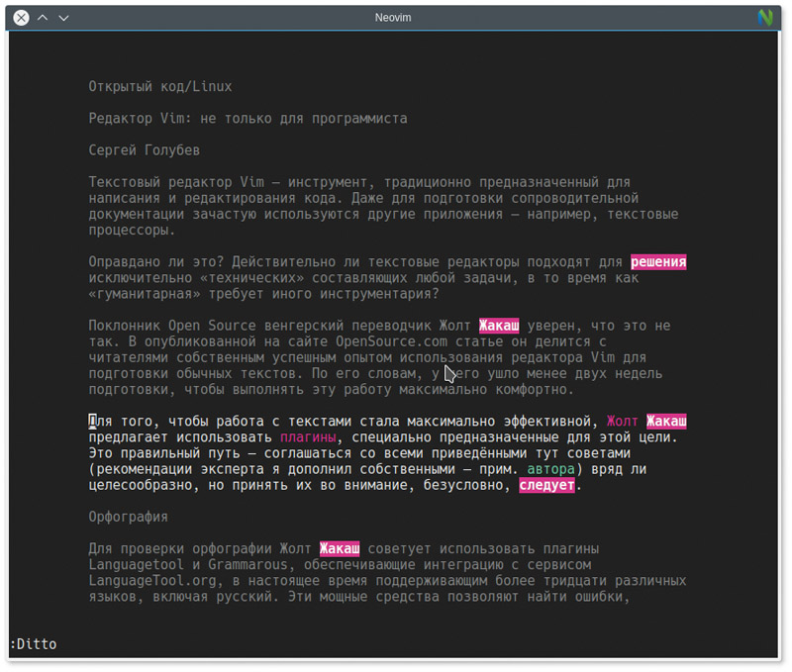
Task: Click word 'целесообразно,'
Action: click(x=145, y=485)
